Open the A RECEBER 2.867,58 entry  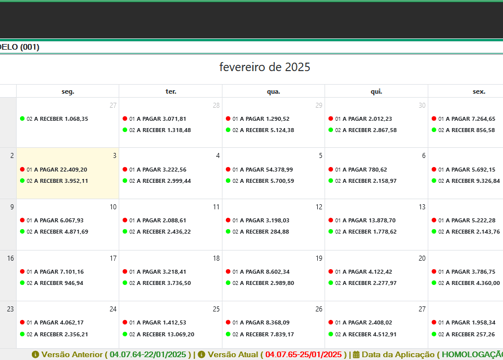pyautogui.click(x=362, y=130)
